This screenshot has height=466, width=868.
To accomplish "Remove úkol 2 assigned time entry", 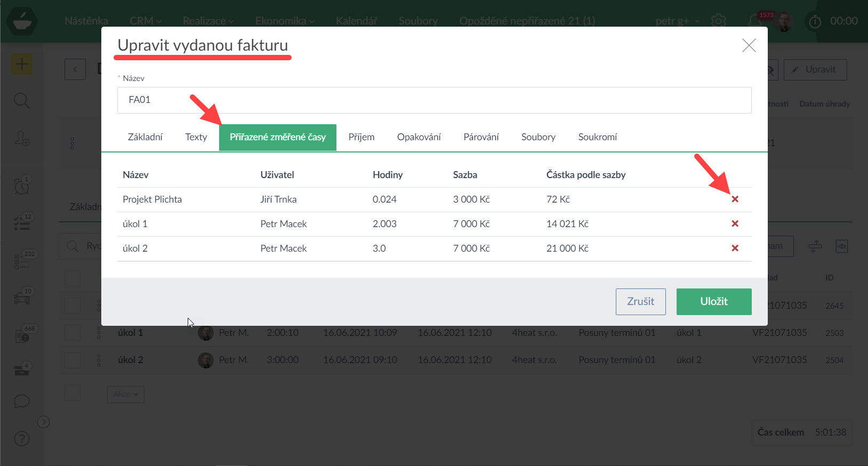I will click(x=735, y=248).
